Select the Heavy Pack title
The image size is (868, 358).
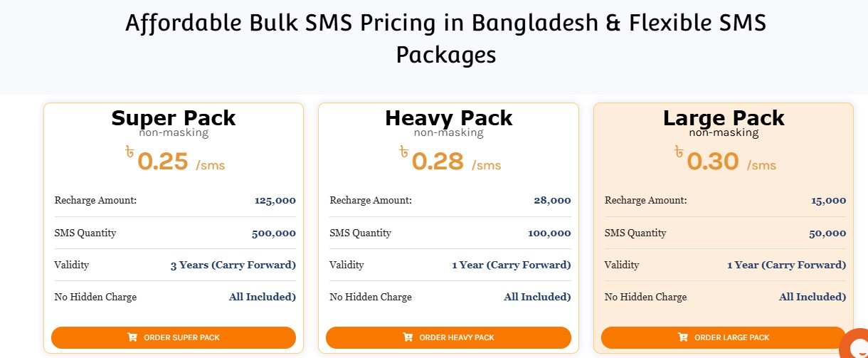[x=449, y=117]
